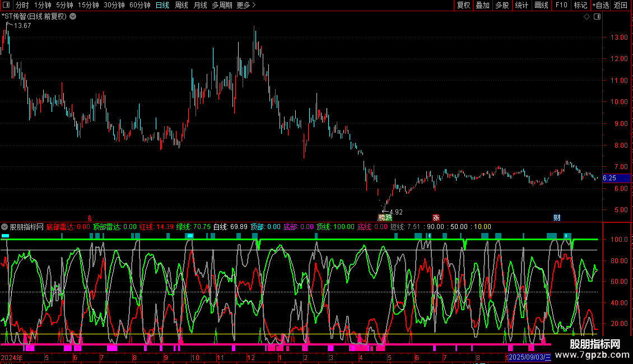Open F10 company information
This screenshot has width=633, height=364.
(x=561, y=5)
